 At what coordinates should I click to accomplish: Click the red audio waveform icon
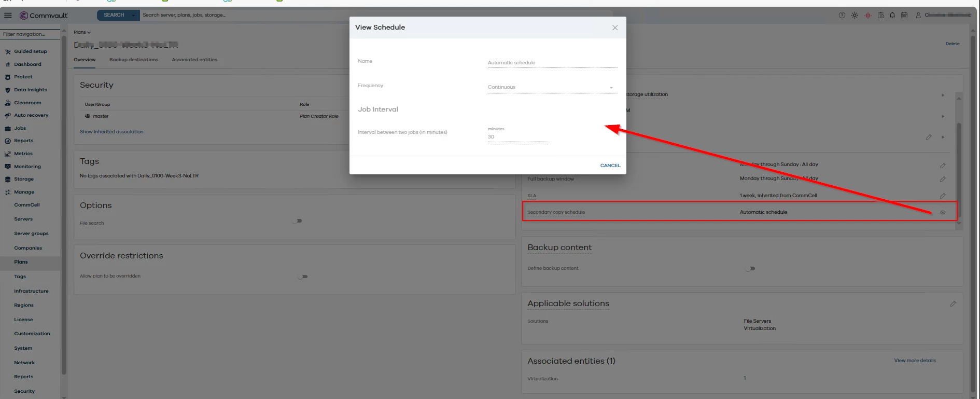pos(867,15)
